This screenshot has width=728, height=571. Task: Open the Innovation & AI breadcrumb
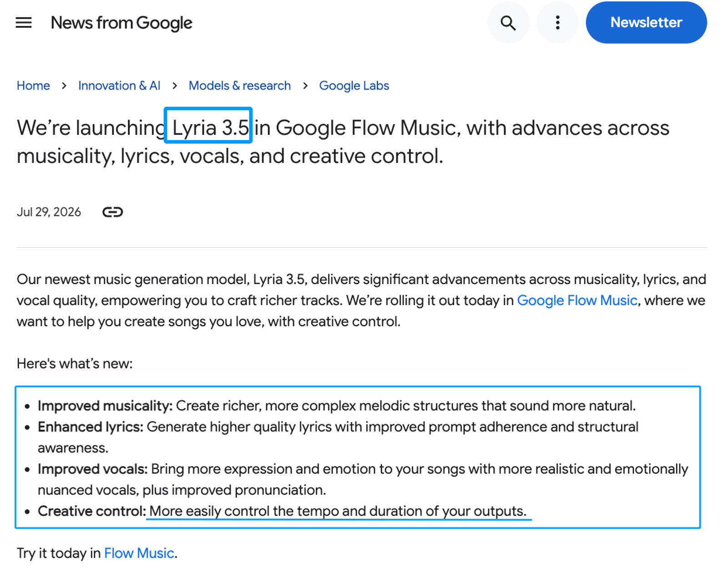119,85
